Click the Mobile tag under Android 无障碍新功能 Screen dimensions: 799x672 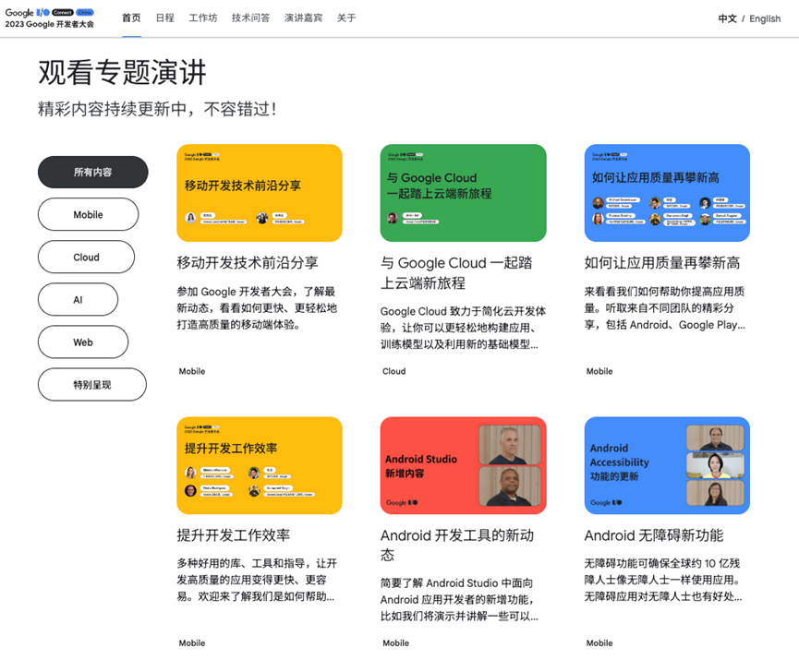click(599, 643)
